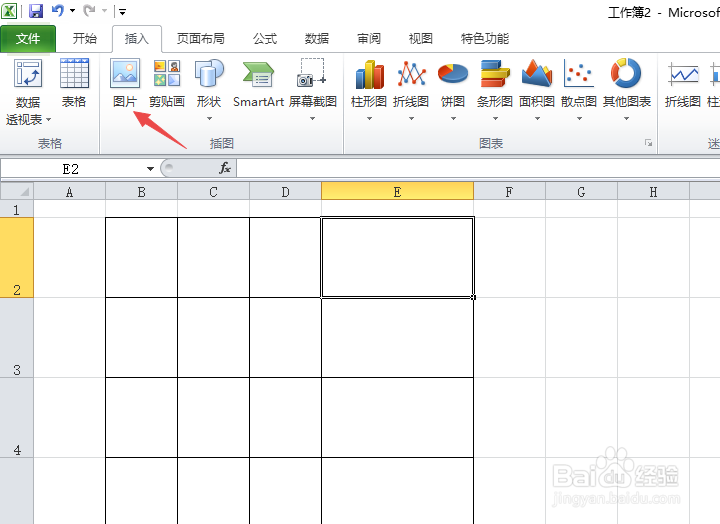
Task: Switch to the Formulas (公式) tab
Action: tap(265, 39)
